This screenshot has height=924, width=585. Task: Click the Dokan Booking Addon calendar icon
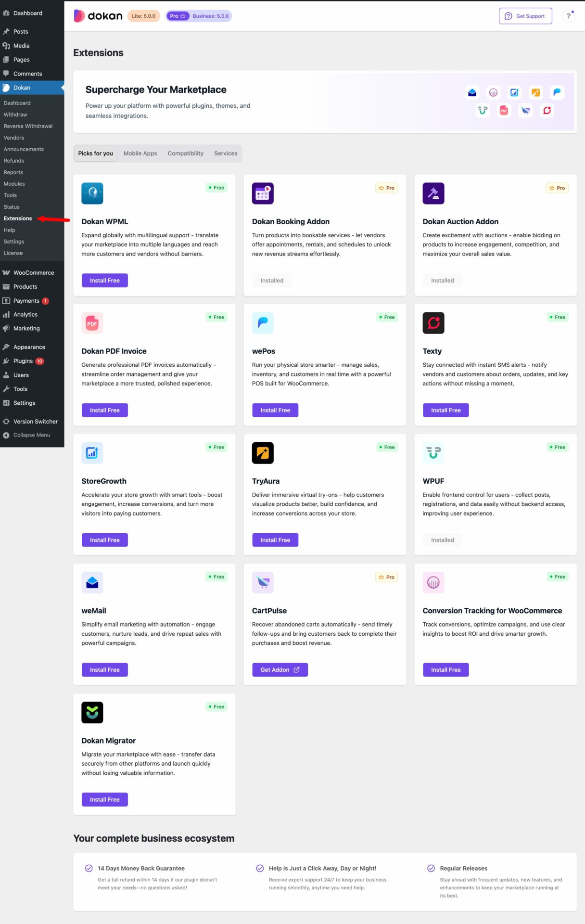(263, 193)
